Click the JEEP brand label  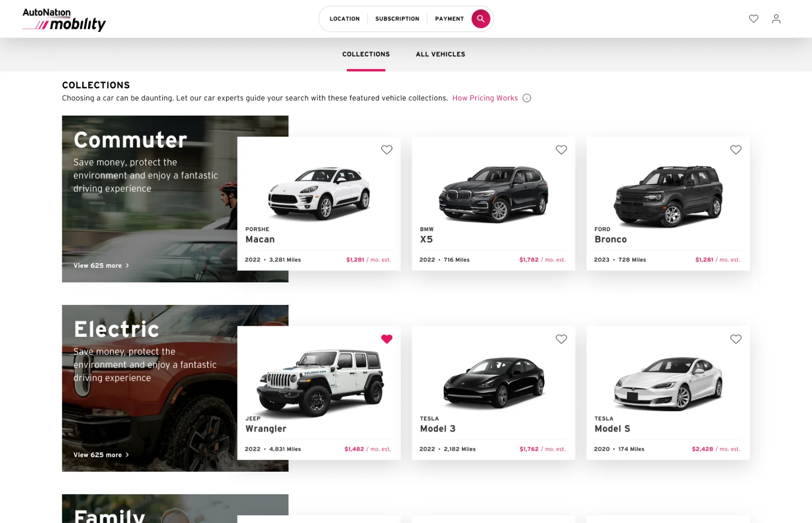click(253, 419)
